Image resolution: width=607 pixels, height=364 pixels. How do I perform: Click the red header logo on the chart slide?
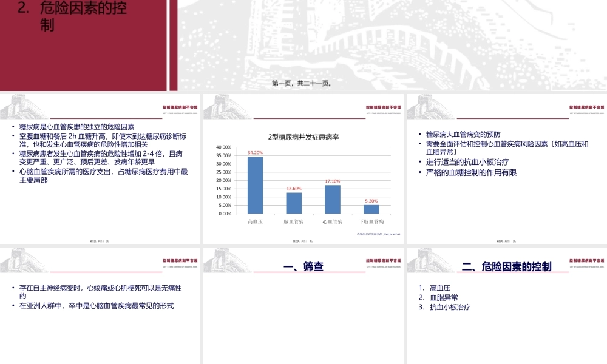383,109
